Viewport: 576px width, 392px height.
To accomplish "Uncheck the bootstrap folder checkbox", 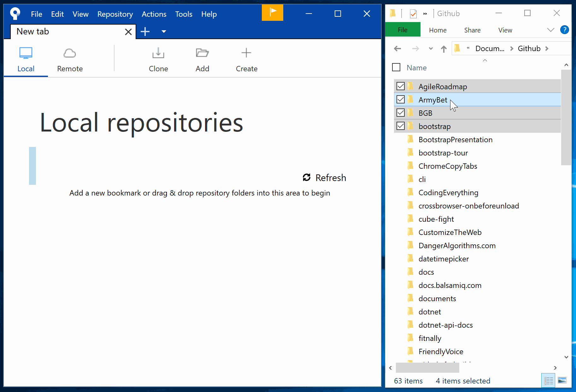I will click(401, 126).
